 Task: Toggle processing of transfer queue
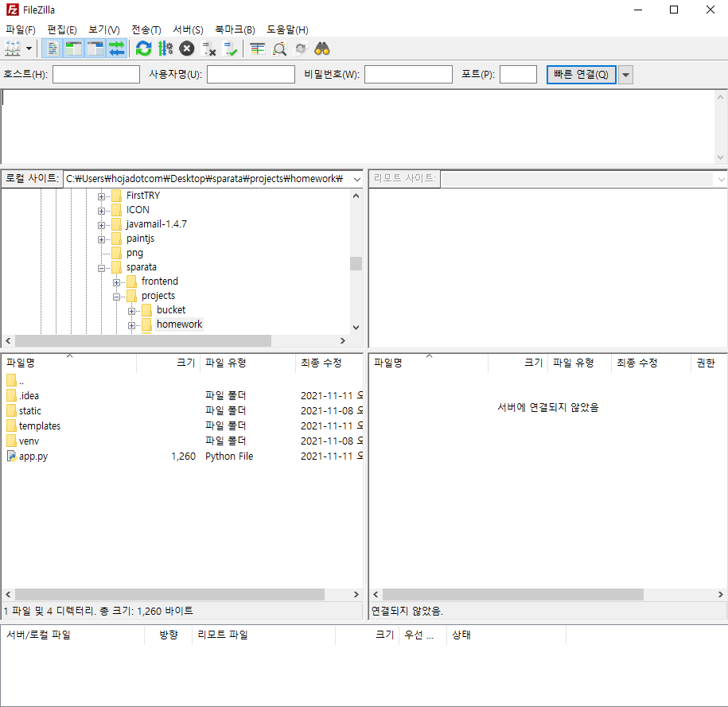click(165, 49)
